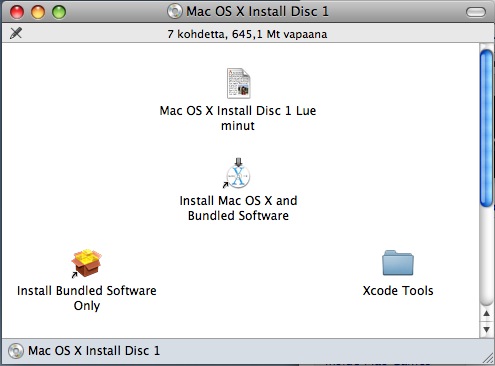Select the 'Xcode Tools' label
Screen dimensions: 495x366
(398, 291)
